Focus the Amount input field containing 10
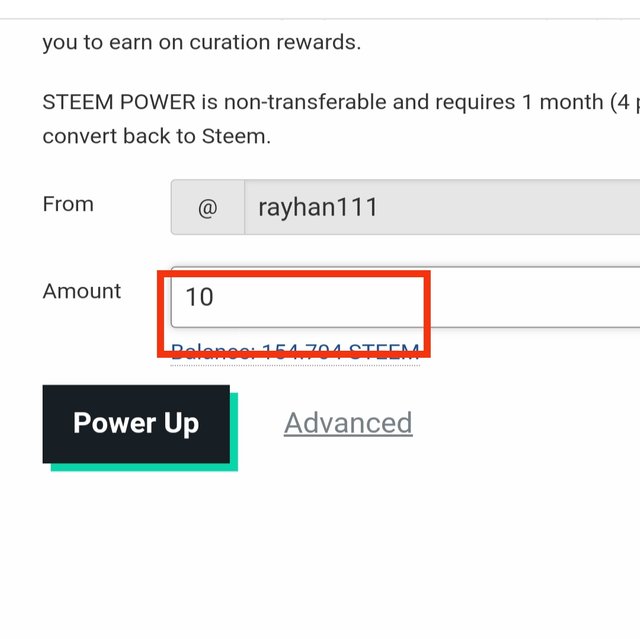Screen dimensions: 640x639 (405, 297)
